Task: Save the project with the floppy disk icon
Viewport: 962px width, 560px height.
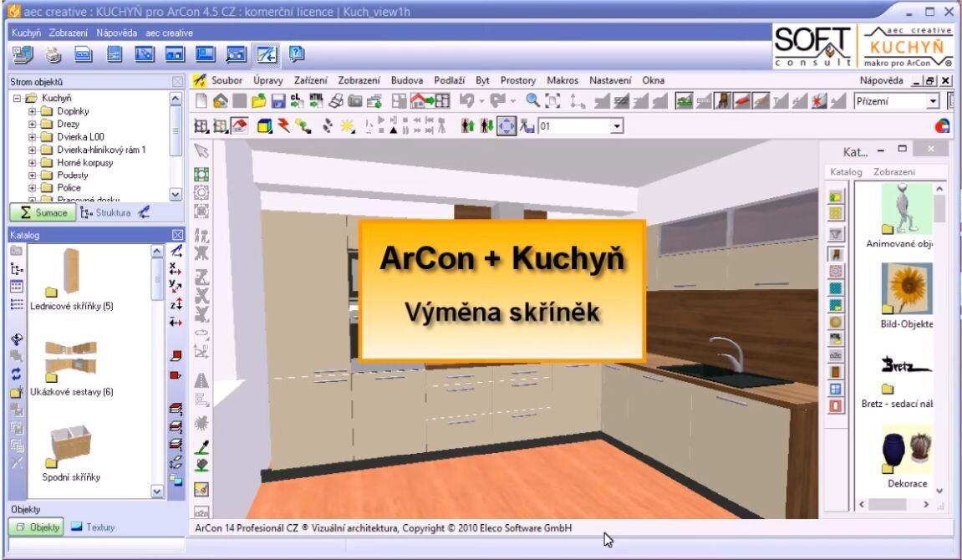Action: point(277,100)
